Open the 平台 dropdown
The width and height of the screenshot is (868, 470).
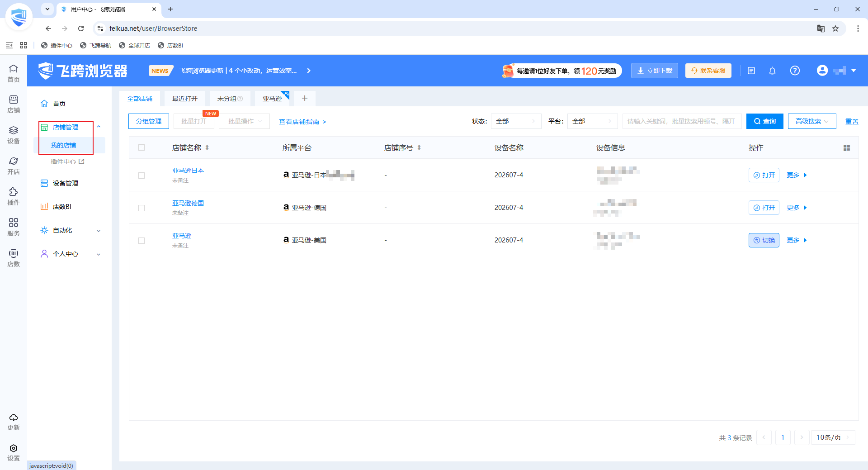pyautogui.click(x=592, y=121)
